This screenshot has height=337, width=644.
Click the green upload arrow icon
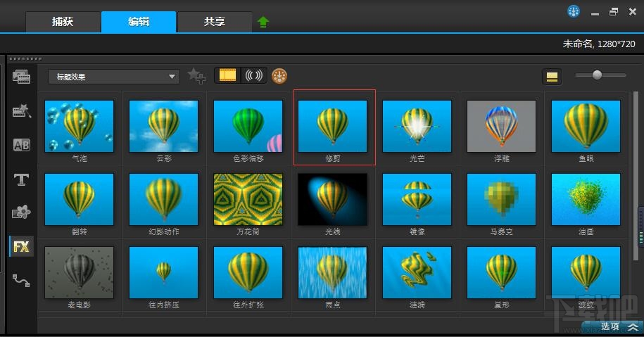point(263,22)
